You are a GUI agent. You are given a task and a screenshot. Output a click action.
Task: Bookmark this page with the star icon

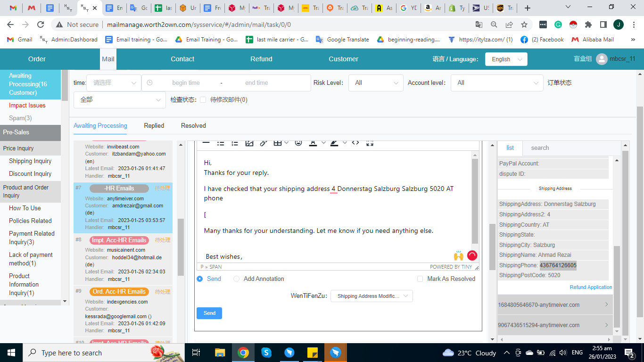524,25
